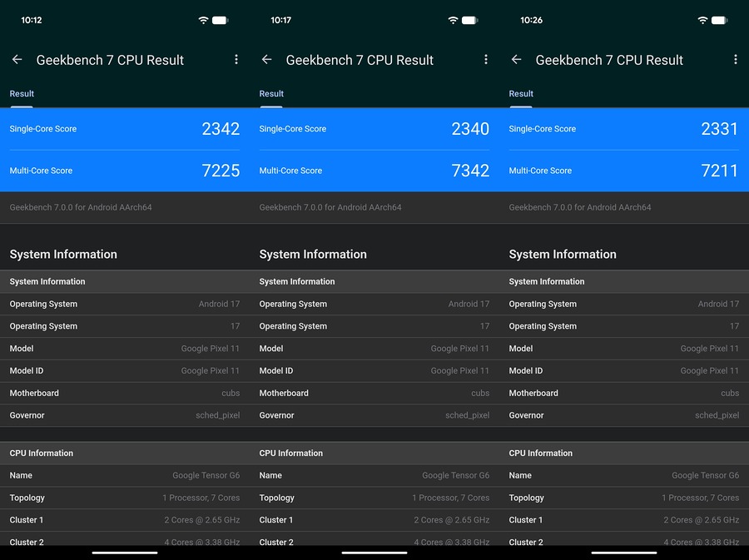Tap 'CPU Information' header in 10:17 screen

click(x=291, y=453)
